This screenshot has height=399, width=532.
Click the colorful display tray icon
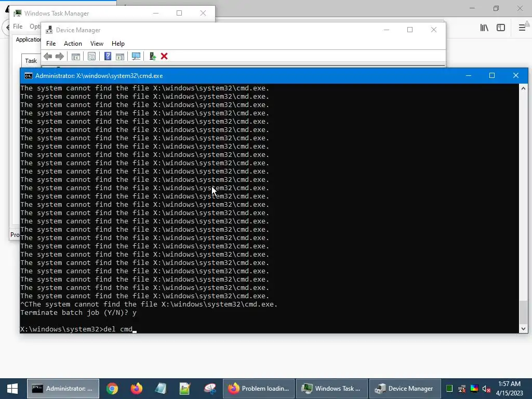click(474, 389)
